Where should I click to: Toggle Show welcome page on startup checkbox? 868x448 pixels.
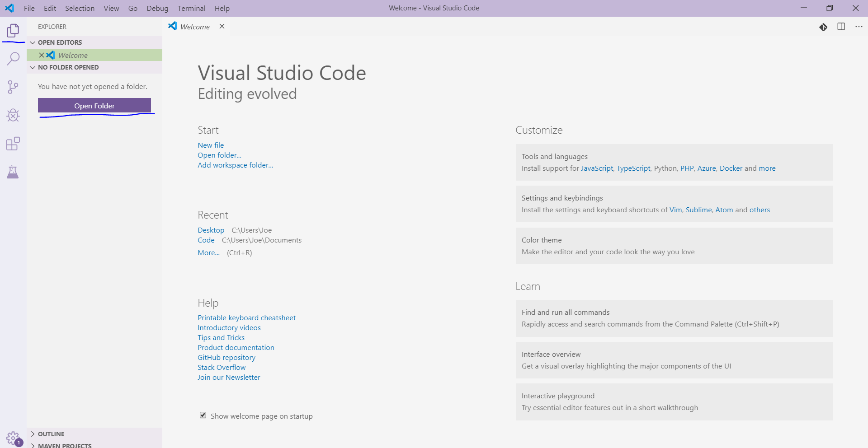coord(203,415)
